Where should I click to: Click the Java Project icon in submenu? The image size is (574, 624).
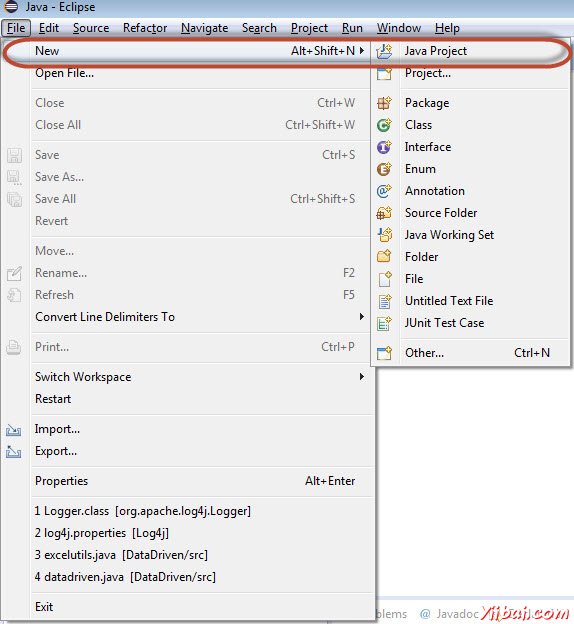[x=384, y=51]
